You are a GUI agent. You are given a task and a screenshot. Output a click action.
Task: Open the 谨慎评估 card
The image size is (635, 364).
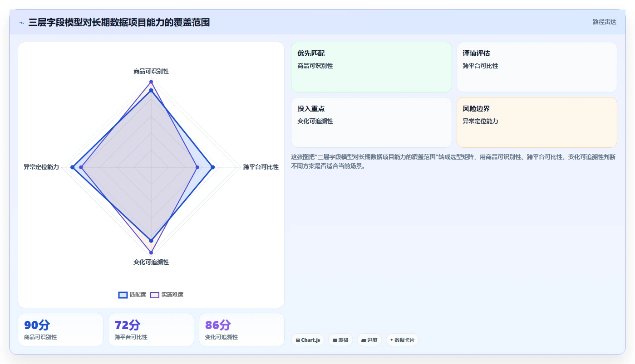pyautogui.click(x=537, y=67)
